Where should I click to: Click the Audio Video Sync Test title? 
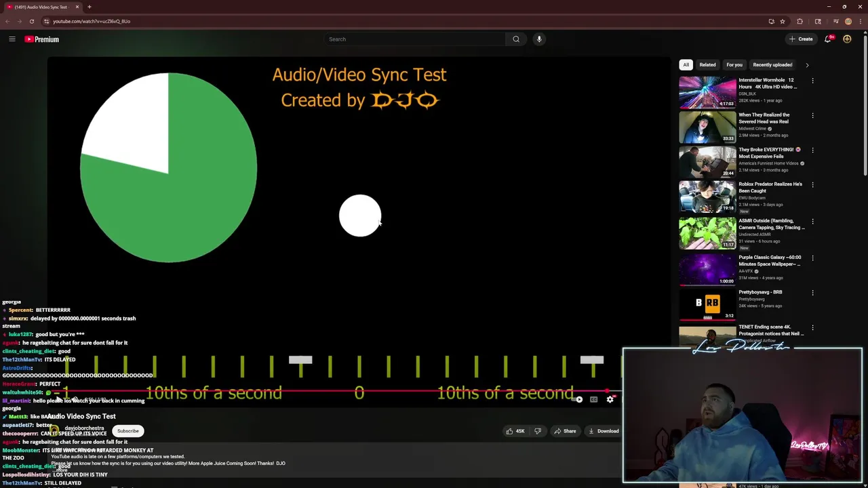(x=81, y=416)
